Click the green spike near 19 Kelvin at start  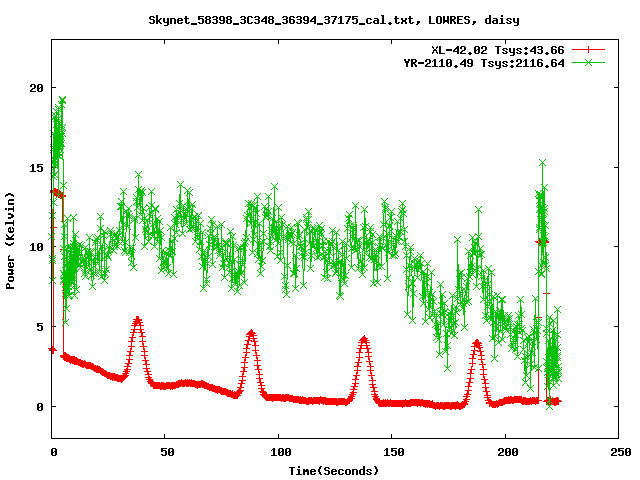click(x=62, y=100)
